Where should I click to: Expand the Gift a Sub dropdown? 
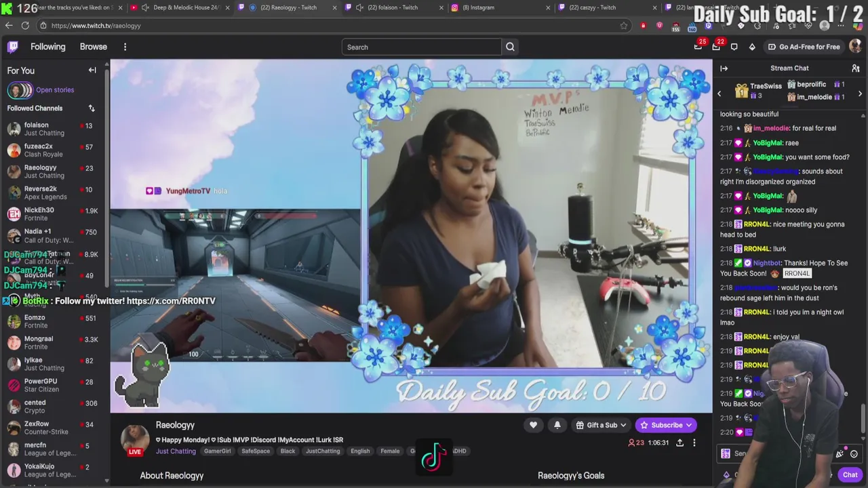point(601,425)
